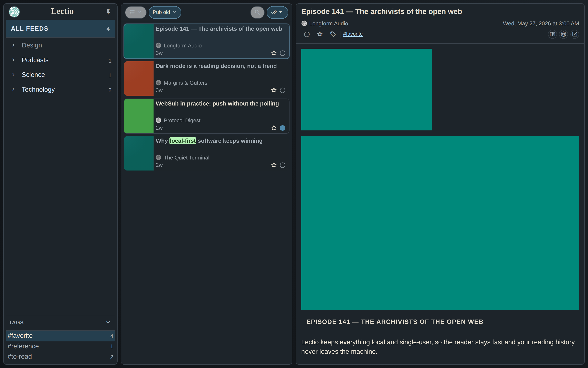The image size is (588, 368).
Task: Toggle read circle on local-first software article
Action: (x=282, y=165)
